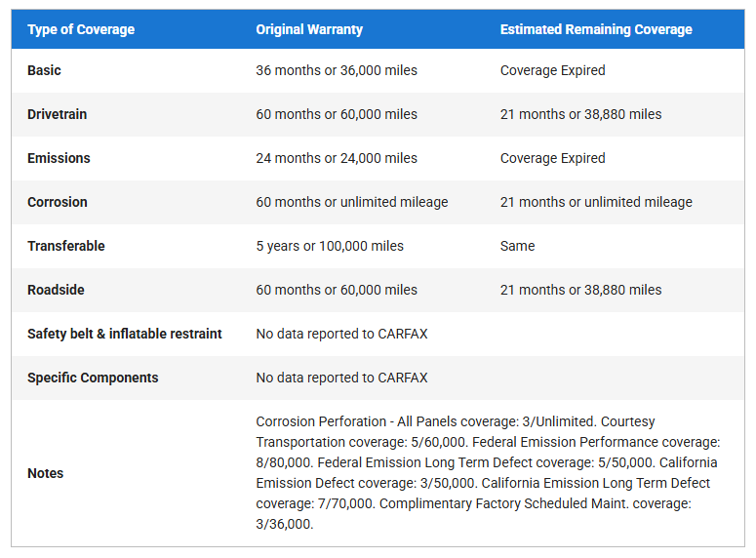Screen dimensions: 756x558
Task: Click the "Type of Coverage" column header
Action: (81, 29)
